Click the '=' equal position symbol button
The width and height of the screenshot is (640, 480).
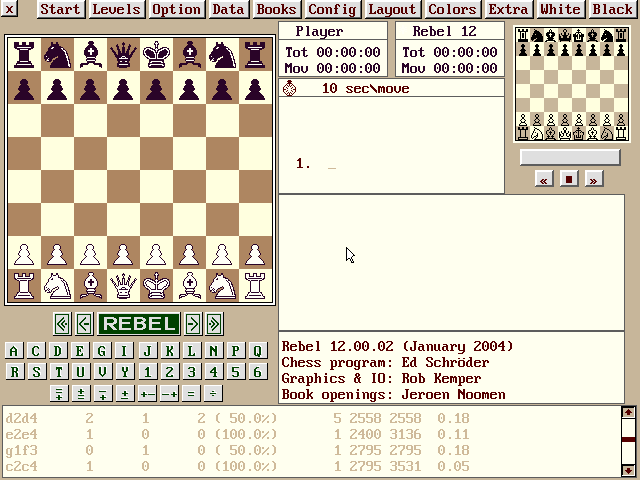191,393
